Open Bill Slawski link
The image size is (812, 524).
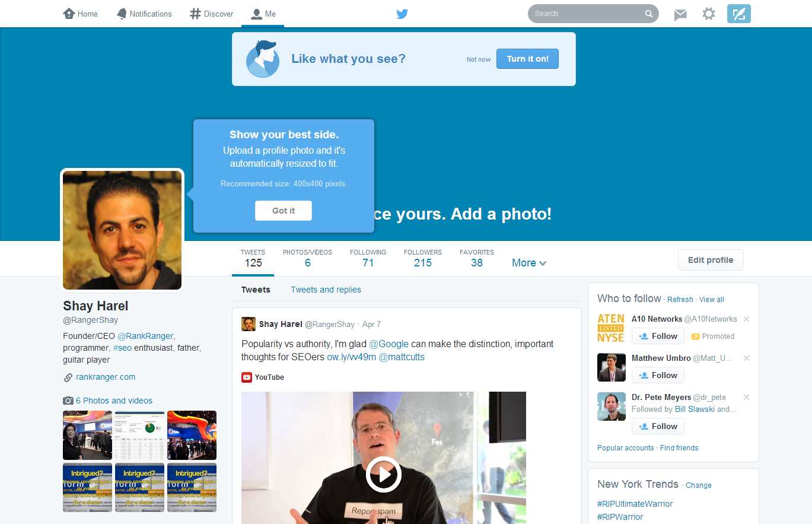(x=695, y=409)
